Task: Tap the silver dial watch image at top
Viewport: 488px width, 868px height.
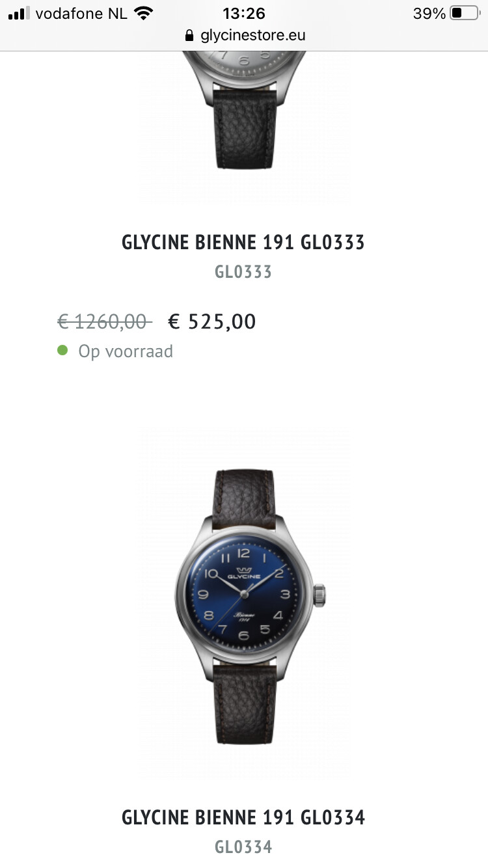Action: [245, 111]
